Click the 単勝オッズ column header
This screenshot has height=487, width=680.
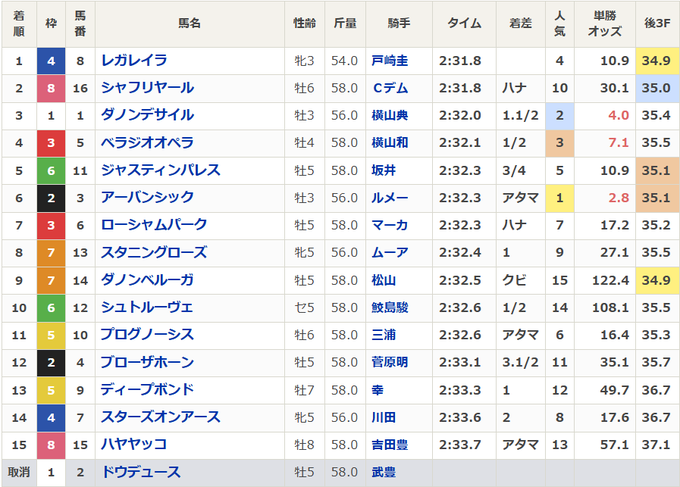605,23
